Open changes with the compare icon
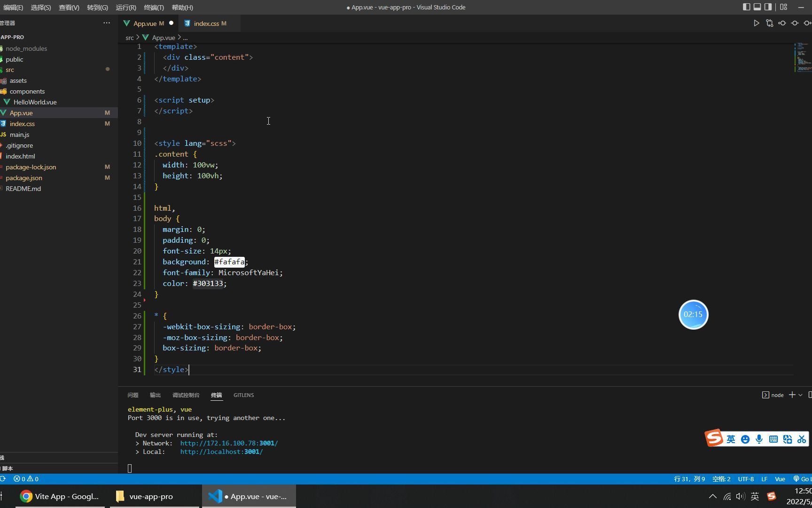Viewport: 812px width, 508px height. click(x=769, y=23)
